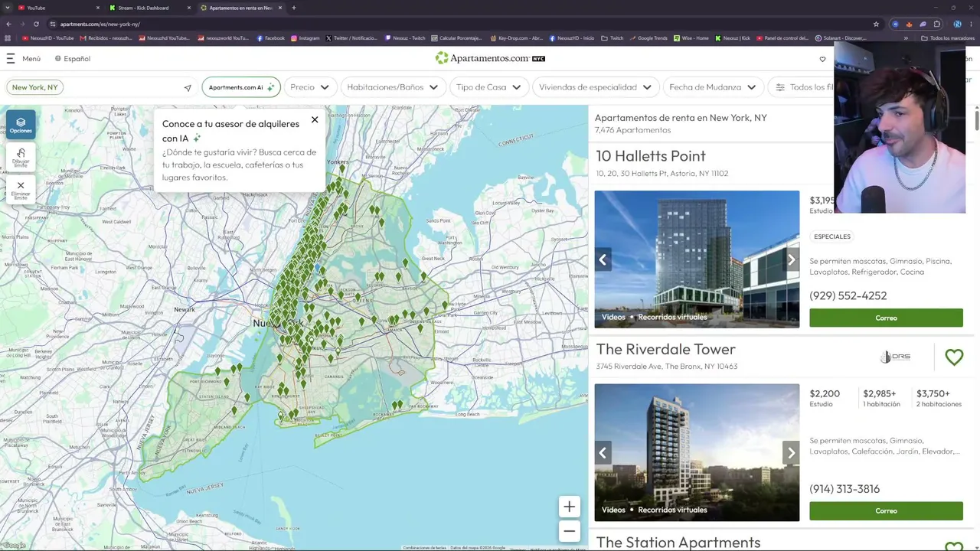Open the hamburger Menú icon
The height and width of the screenshot is (551, 980).
[x=11, y=58]
